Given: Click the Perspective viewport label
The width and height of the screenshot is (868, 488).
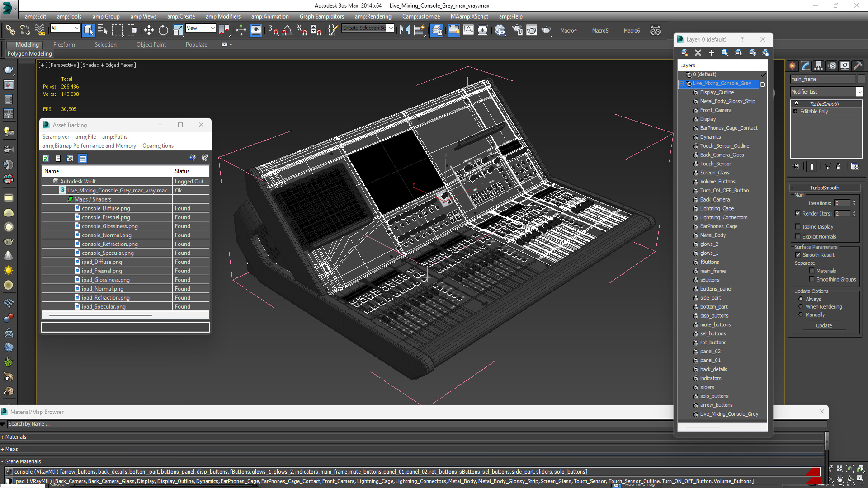Looking at the screenshot, I should [64, 65].
